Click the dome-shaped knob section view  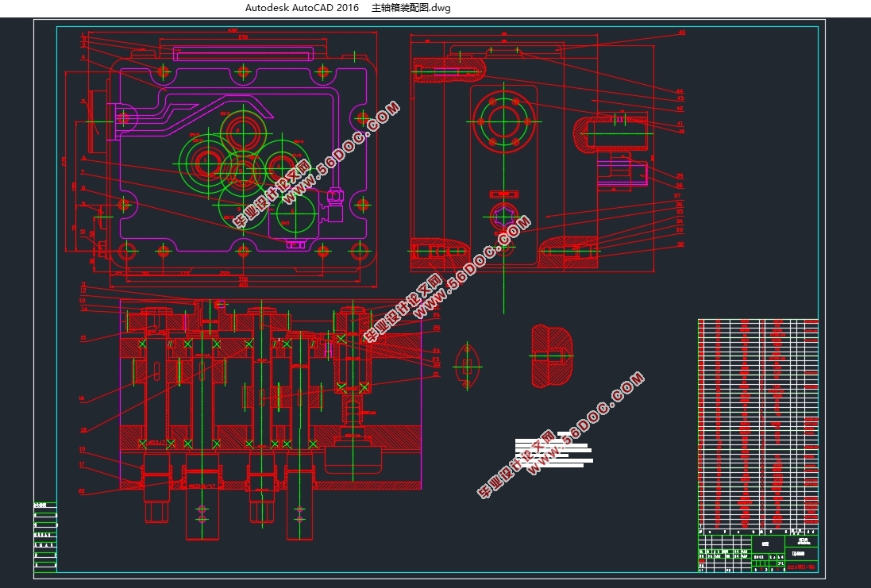click(552, 356)
